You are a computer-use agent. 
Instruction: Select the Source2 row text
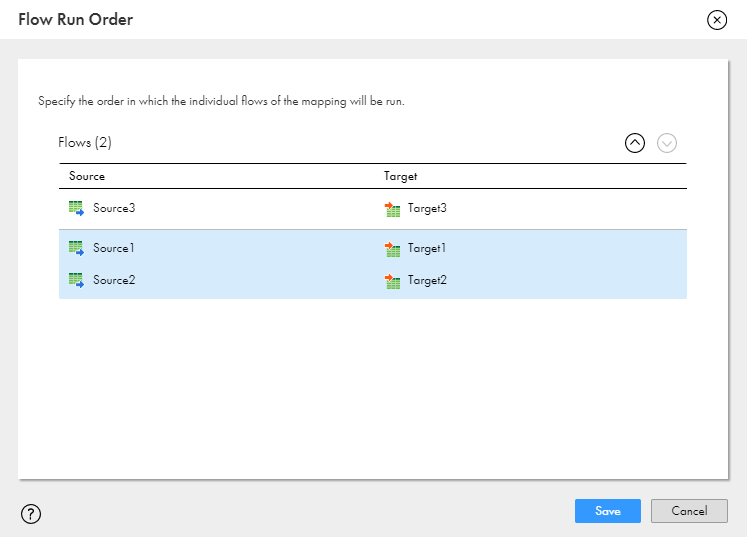[x=114, y=280]
